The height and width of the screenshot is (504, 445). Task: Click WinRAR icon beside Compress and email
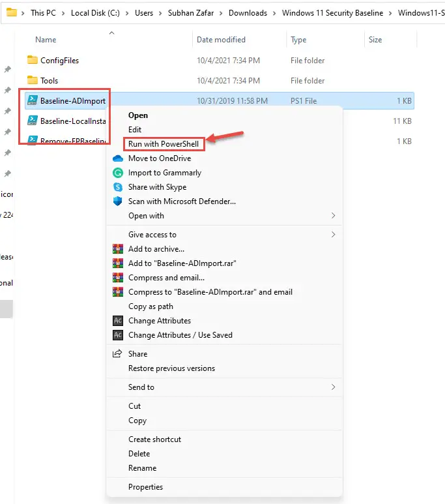click(x=118, y=277)
